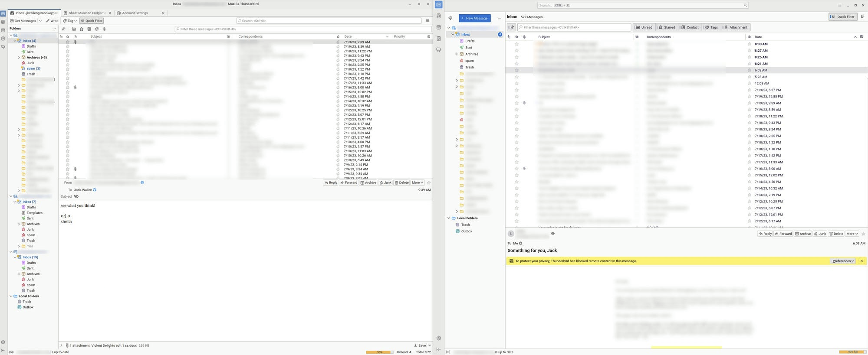Toggle Starred quick filter in right window
Screen dimensions: 868x355
click(x=667, y=27)
